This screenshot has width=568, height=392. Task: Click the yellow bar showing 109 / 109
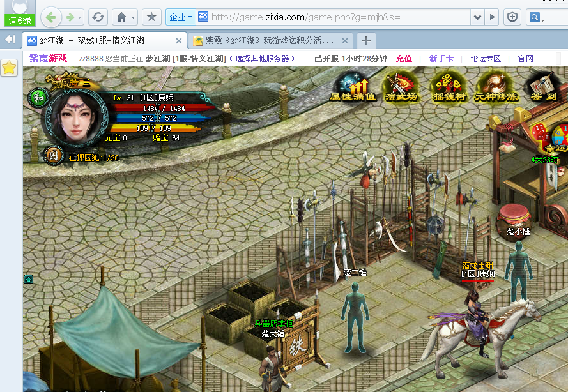tap(154, 128)
